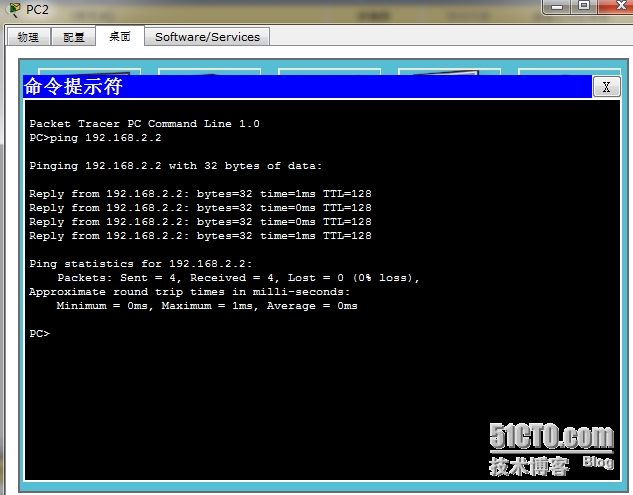Screen dimensions: 633x495
Task: Click 'Packet Tracer PC Command Line 1.0' text
Action: pos(145,124)
